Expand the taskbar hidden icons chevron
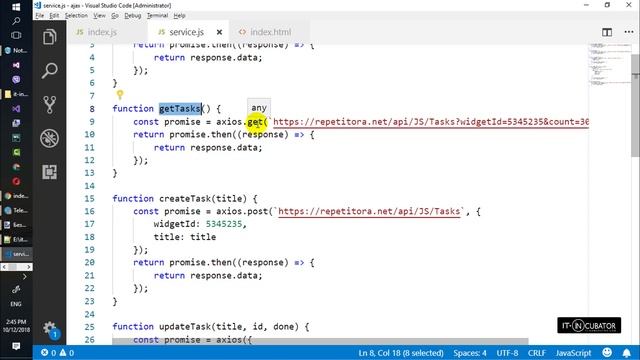Screen dimensions: 640x360 [24, 277]
